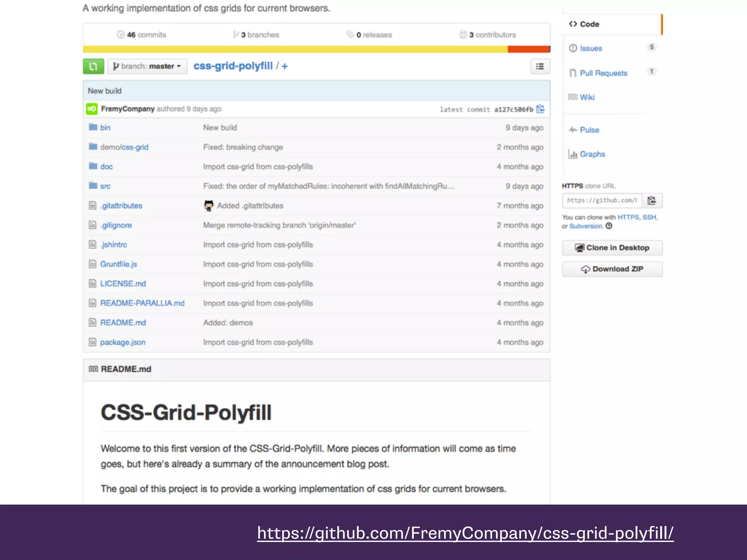747x560 pixels.
Task: Click the Clone in Desktop button
Action: [612, 248]
